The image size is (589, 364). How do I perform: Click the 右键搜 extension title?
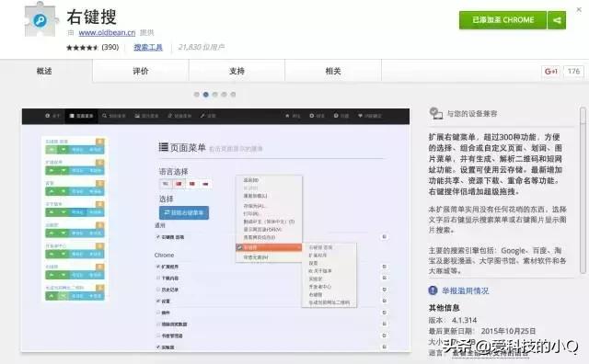[x=92, y=17]
